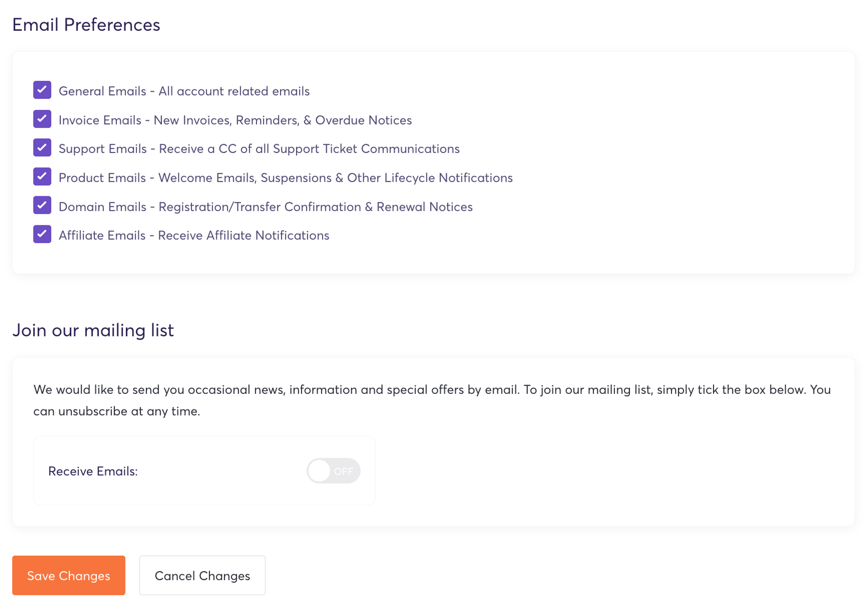Toggle the Product Emails checkbox

(42, 177)
